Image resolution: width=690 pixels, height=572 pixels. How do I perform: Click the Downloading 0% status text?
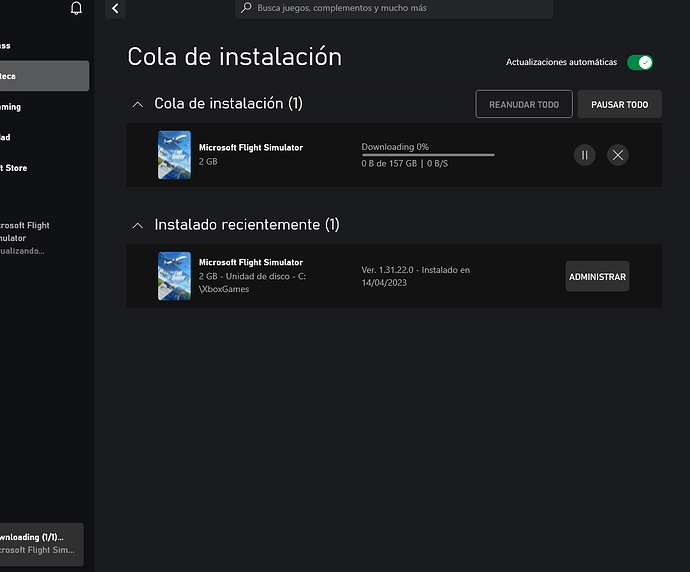click(395, 147)
